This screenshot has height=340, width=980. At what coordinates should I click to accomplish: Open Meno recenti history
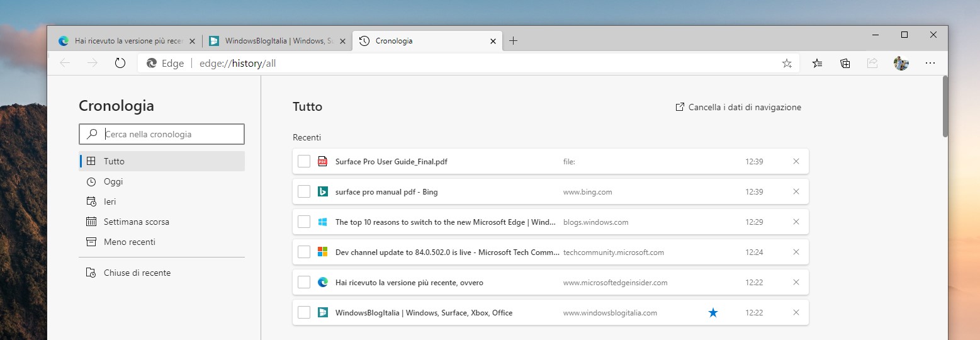pyautogui.click(x=162, y=242)
